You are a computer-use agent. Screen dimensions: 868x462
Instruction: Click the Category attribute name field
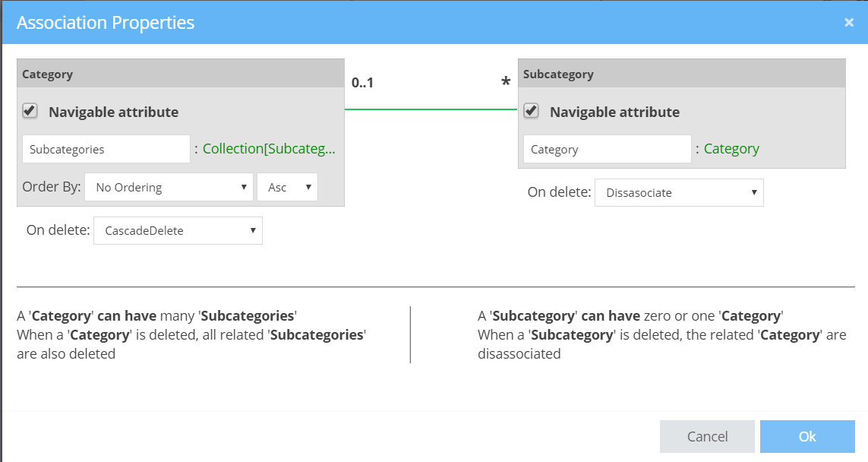[606, 148]
